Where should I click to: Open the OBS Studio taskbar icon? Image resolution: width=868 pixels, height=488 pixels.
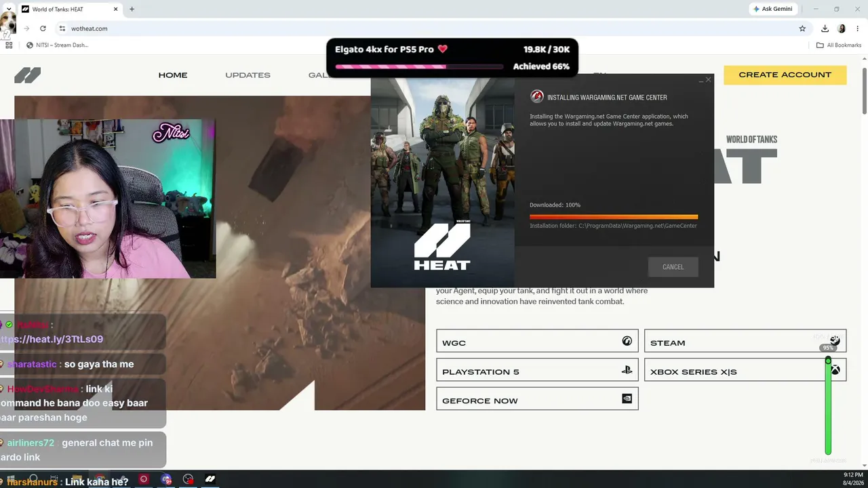pyautogui.click(x=189, y=479)
